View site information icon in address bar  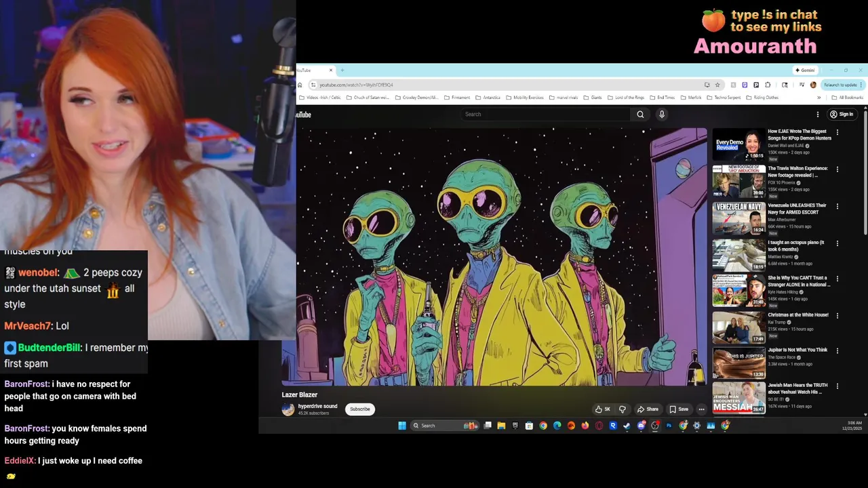coord(313,85)
